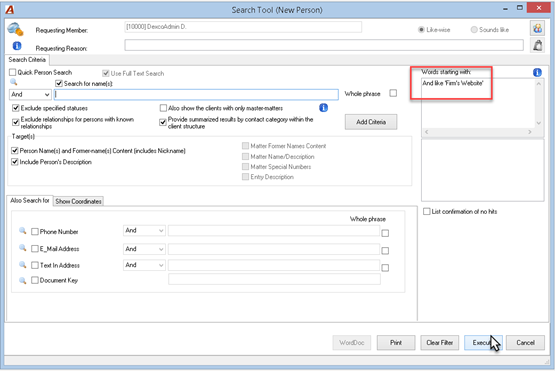
Task: Click into the E_Mail Address text field
Action: 274,249
